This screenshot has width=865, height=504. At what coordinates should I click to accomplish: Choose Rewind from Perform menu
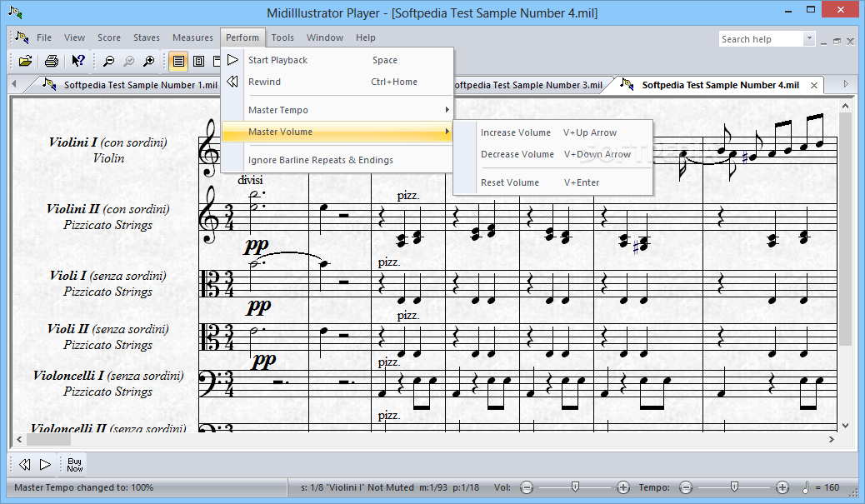[x=337, y=82]
